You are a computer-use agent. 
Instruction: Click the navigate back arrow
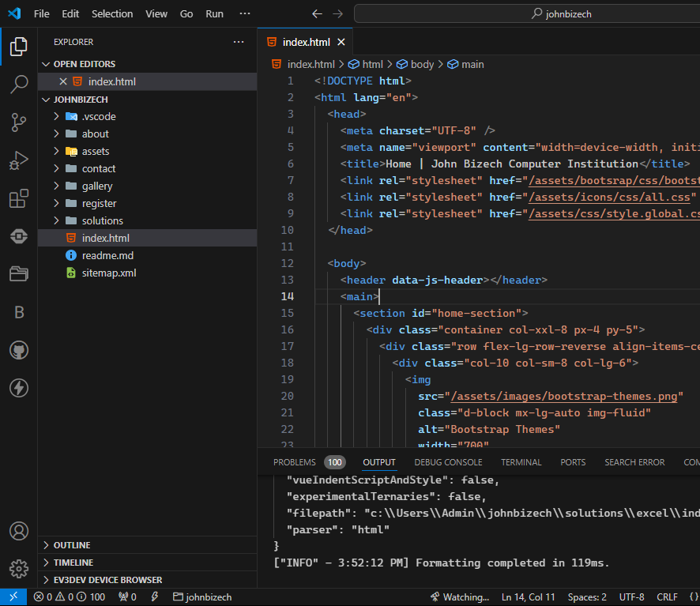coord(317,13)
